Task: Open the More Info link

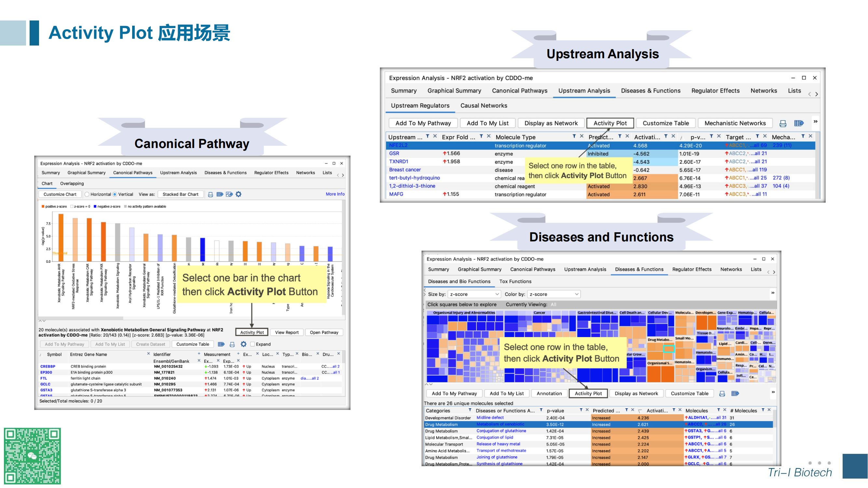Action: tap(335, 194)
